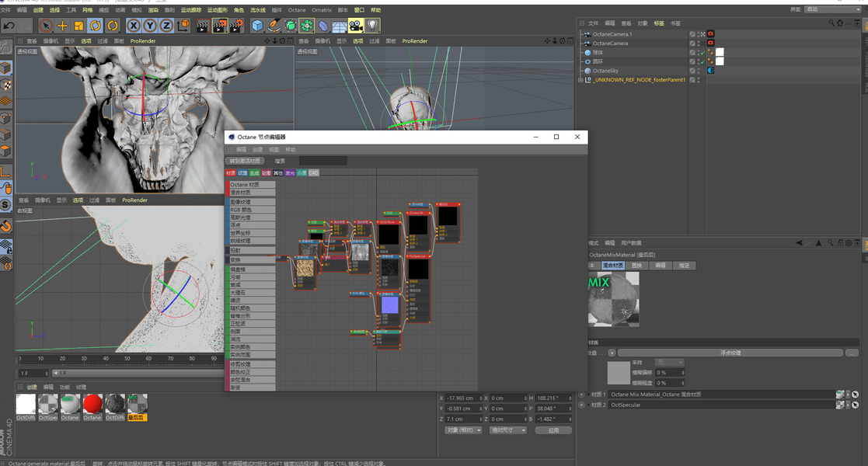
Task: Click the OctaneSky environment tag
Action: [711, 70]
